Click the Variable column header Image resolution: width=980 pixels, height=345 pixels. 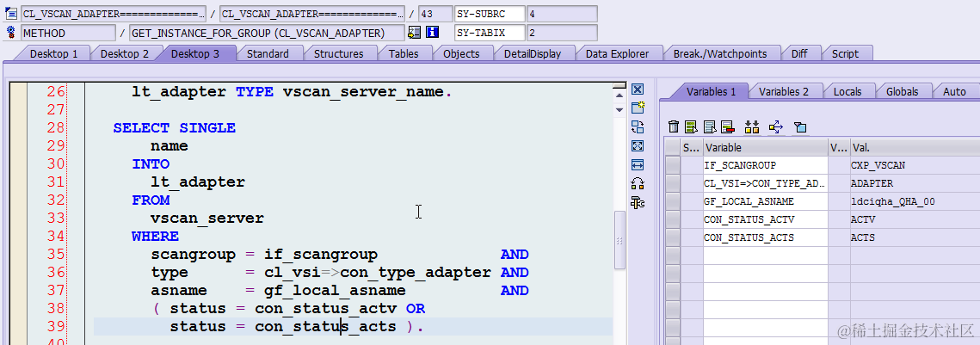pyautogui.click(x=765, y=147)
